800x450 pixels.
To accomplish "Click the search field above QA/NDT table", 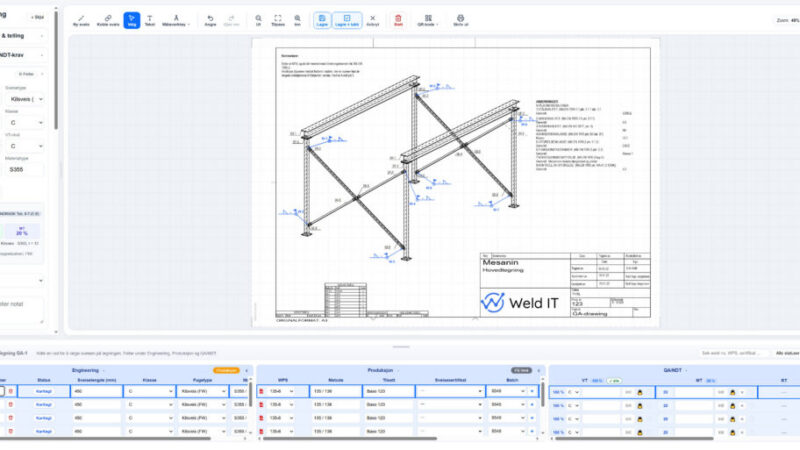I will point(734,353).
